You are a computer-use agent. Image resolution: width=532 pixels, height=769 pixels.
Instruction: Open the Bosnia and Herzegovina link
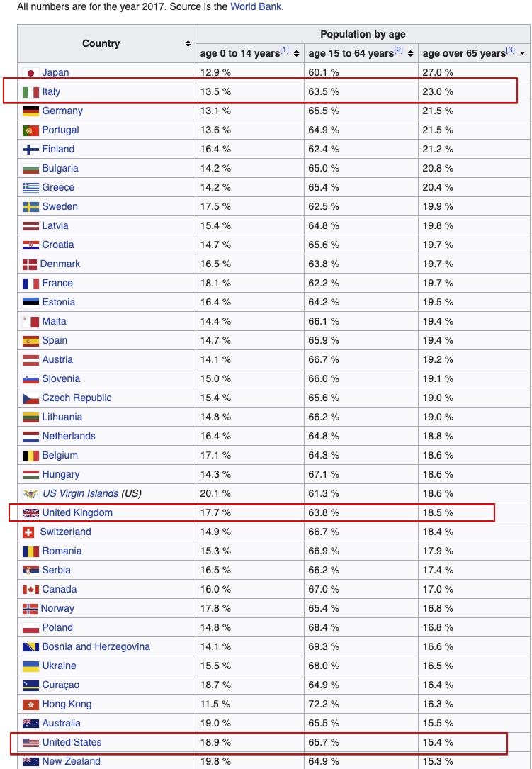tap(96, 647)
